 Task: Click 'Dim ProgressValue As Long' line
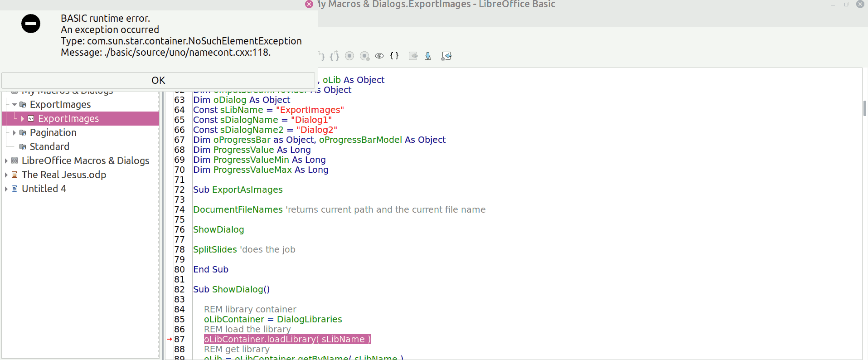252,150
